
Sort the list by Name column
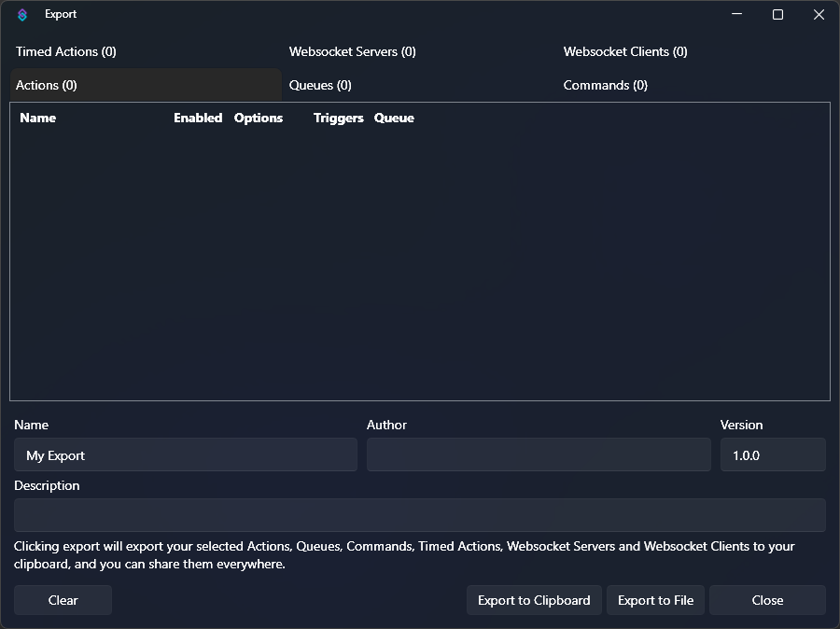(37, 118)
